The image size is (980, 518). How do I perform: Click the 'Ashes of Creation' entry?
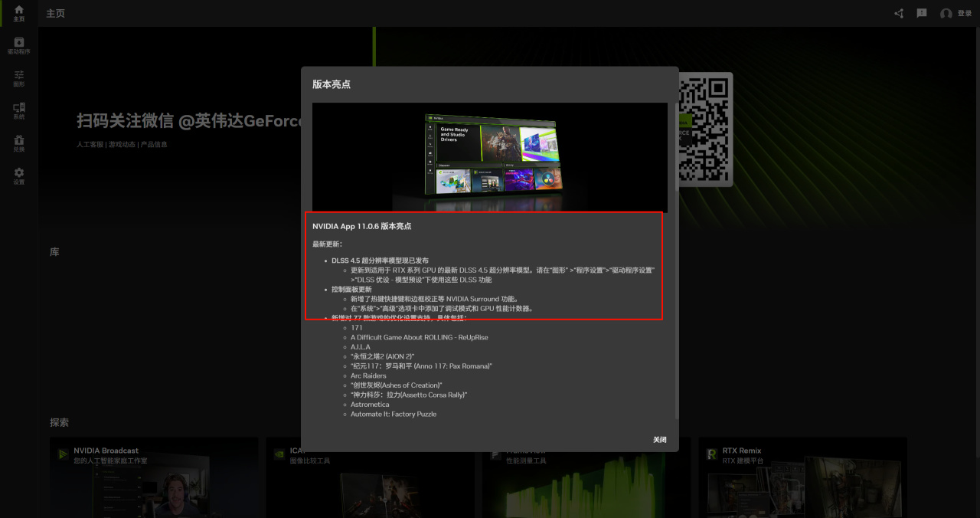[397, 385]
